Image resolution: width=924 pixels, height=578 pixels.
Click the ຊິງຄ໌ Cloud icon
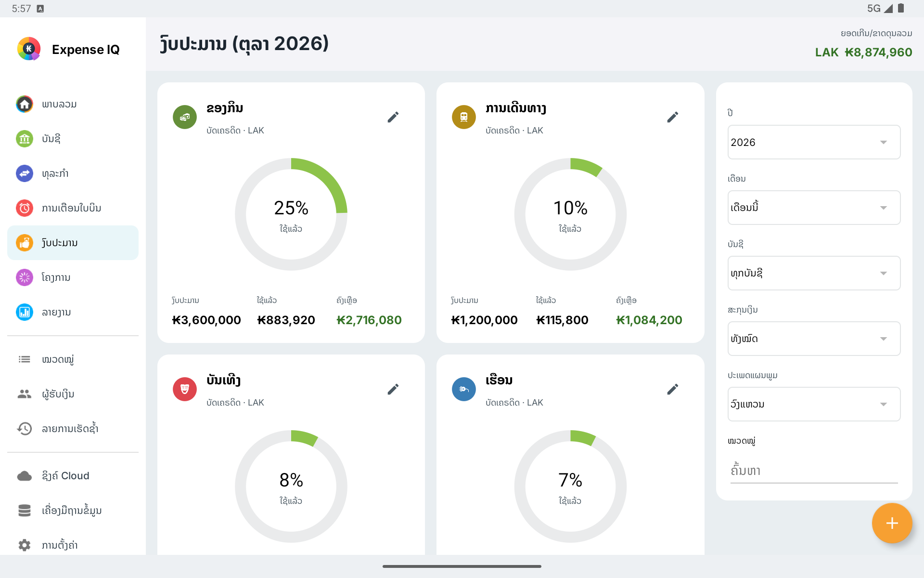(x=25, y=476)
